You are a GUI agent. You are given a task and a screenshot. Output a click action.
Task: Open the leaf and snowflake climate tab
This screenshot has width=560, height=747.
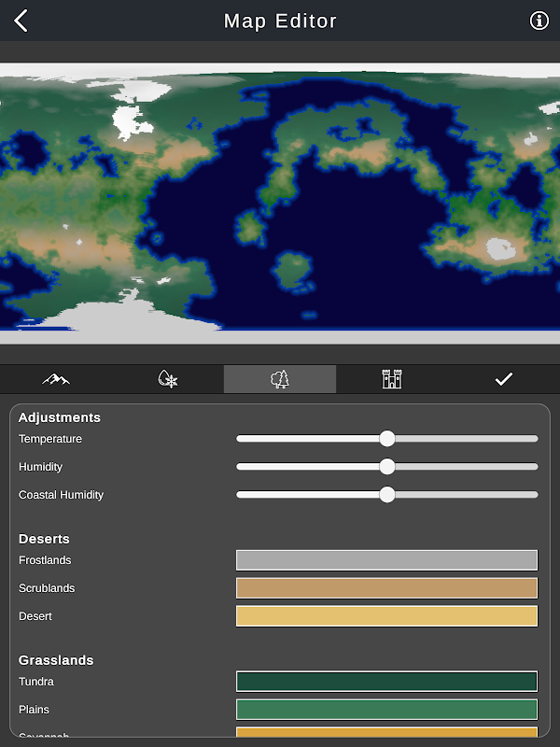tap(168, 379)
